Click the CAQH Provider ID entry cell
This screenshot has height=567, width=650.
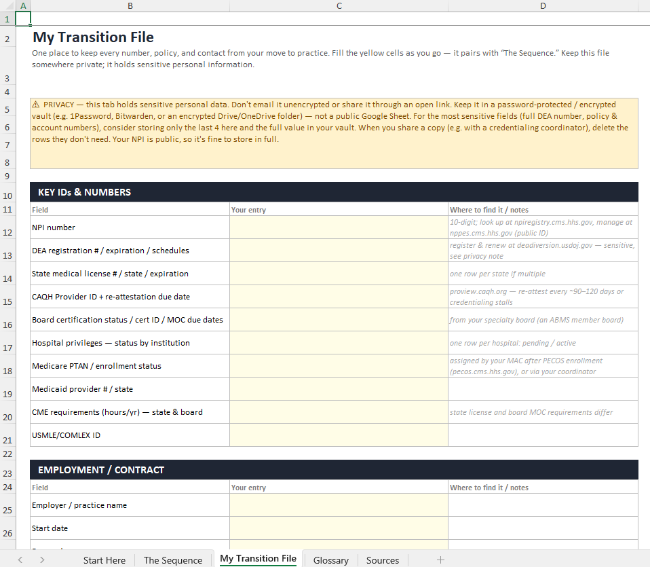coord(339,296)
